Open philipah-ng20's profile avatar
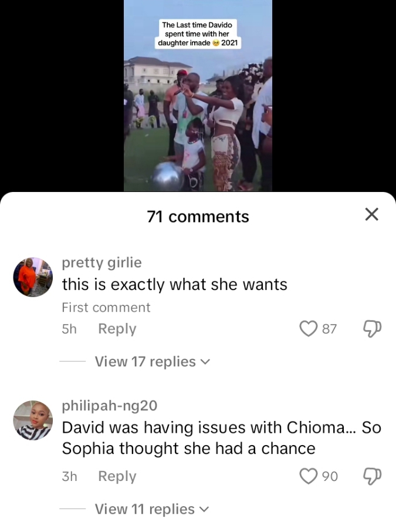Viewport: 396px width, 532px height. [33, 420]
